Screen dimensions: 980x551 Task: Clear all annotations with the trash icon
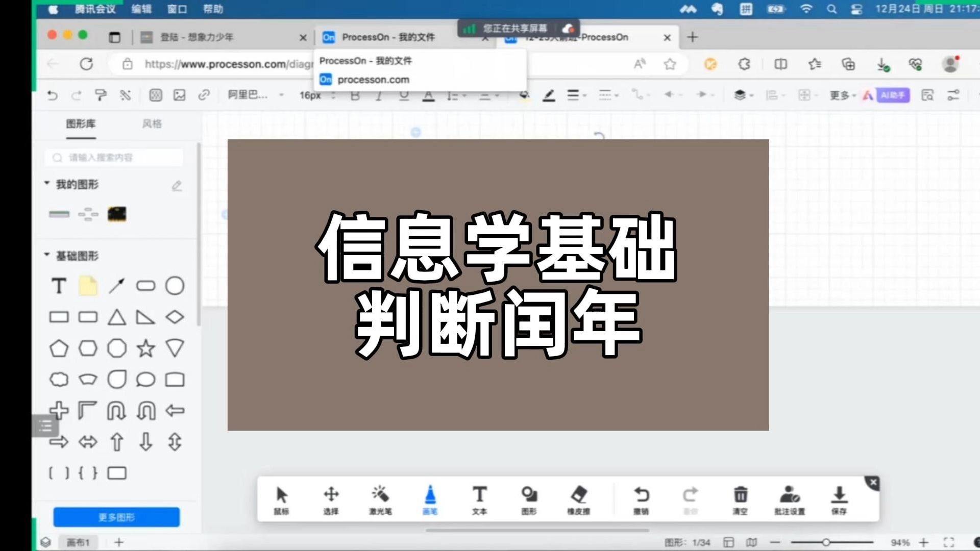point(740,499)
